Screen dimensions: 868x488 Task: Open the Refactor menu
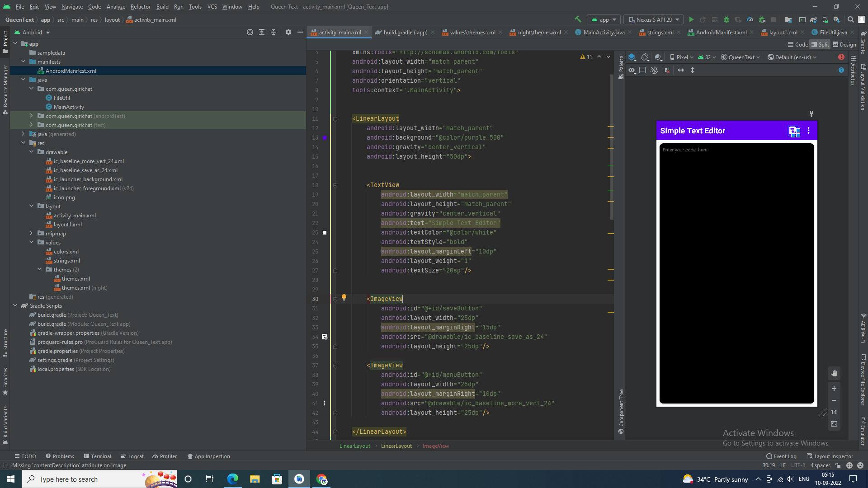coord(140,7)
